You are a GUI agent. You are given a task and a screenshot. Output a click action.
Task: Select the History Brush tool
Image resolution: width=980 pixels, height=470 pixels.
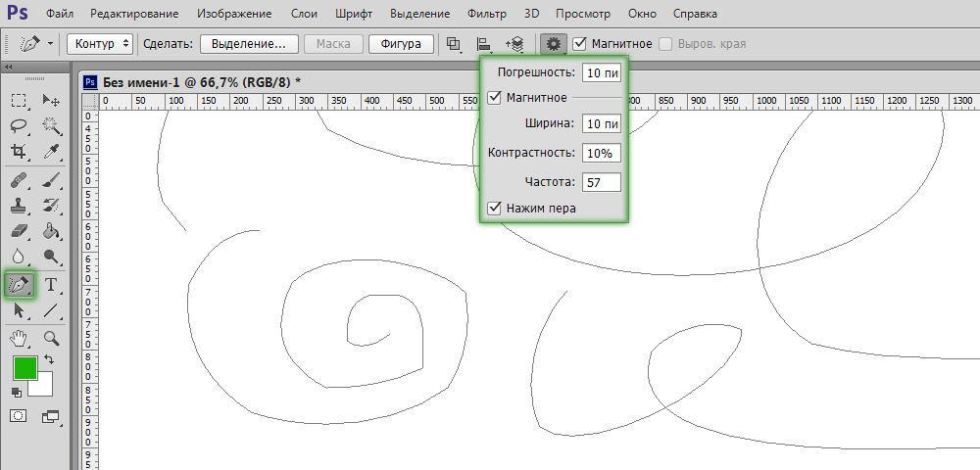pyautogui.click(x=51, y=206)
